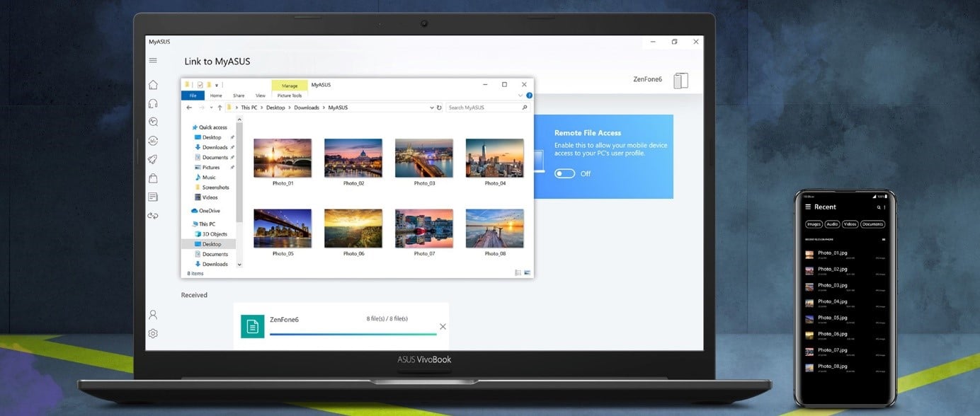Open recent locations dropdown in Explorer
The width and height of the screenshot is (980, 416).
211,108
